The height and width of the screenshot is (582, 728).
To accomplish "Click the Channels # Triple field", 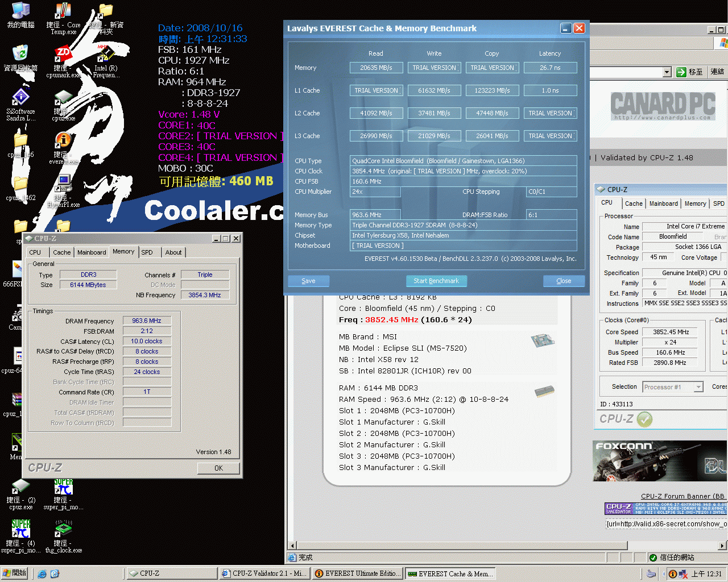I will coord(205,275).
